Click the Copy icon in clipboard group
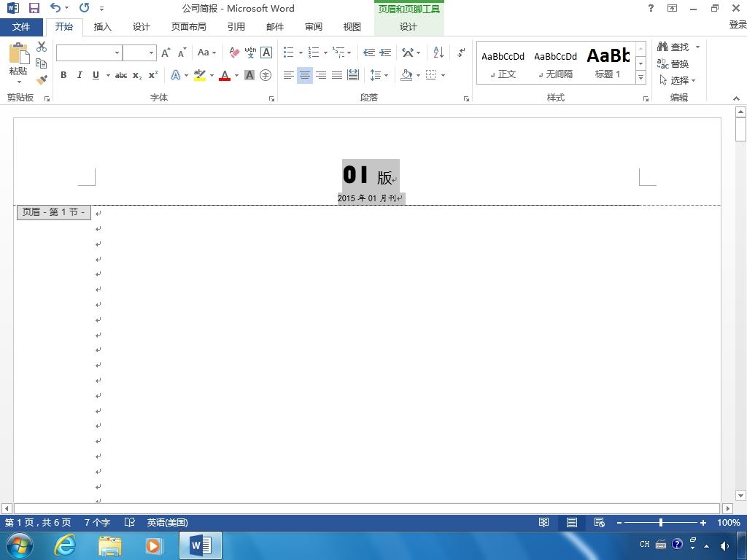Image resolution: width=747 pixels, height=560 pixels. coord(42,63)
